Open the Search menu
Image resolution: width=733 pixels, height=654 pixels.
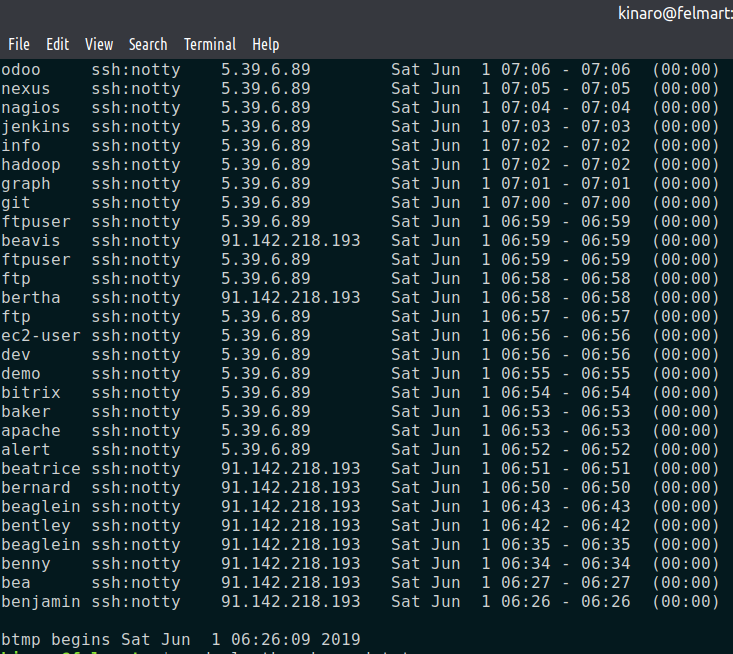click(148, 44)
